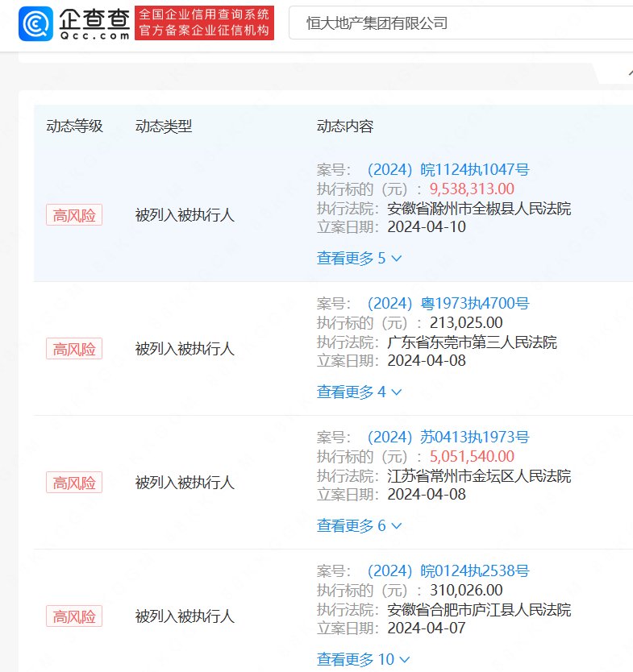The width and height of the screenshot is (633, 672).
Task: Click the 动态等级 column header
Action: 74,127
